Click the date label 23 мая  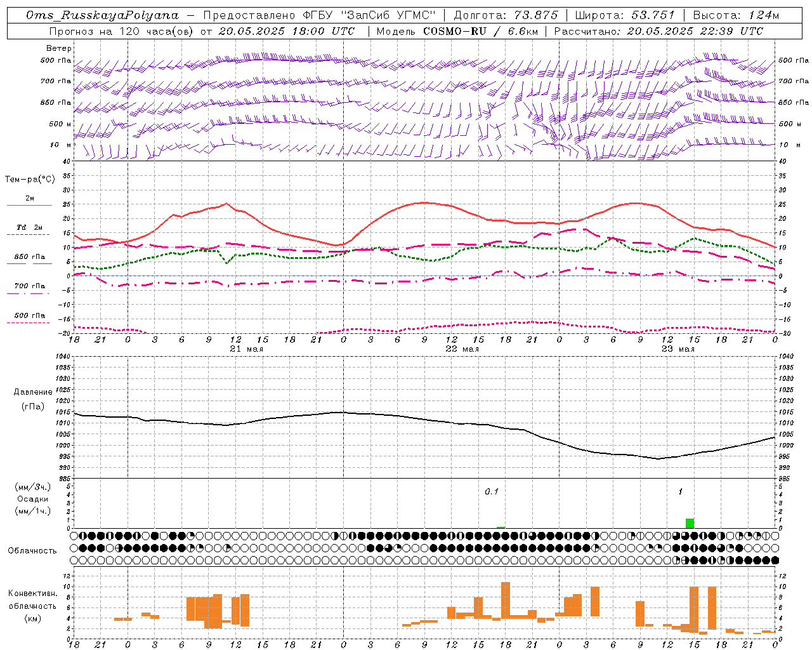pos(678,349)
